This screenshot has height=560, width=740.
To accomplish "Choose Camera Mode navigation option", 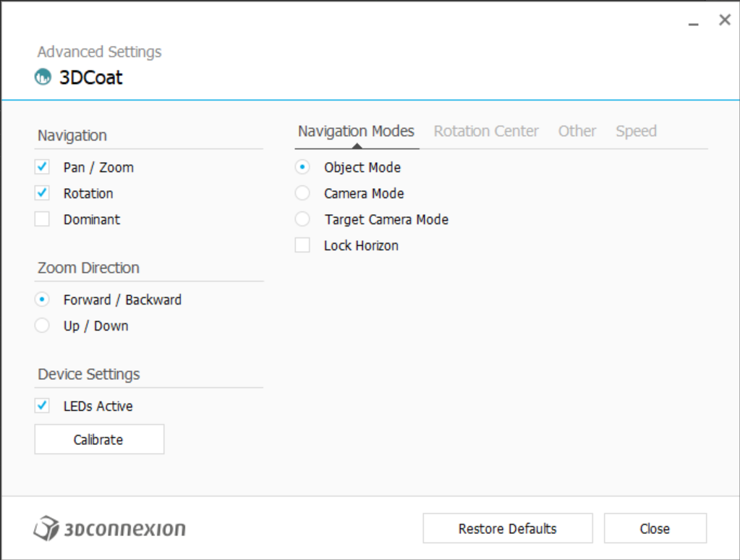I will [x=302, y=192].
